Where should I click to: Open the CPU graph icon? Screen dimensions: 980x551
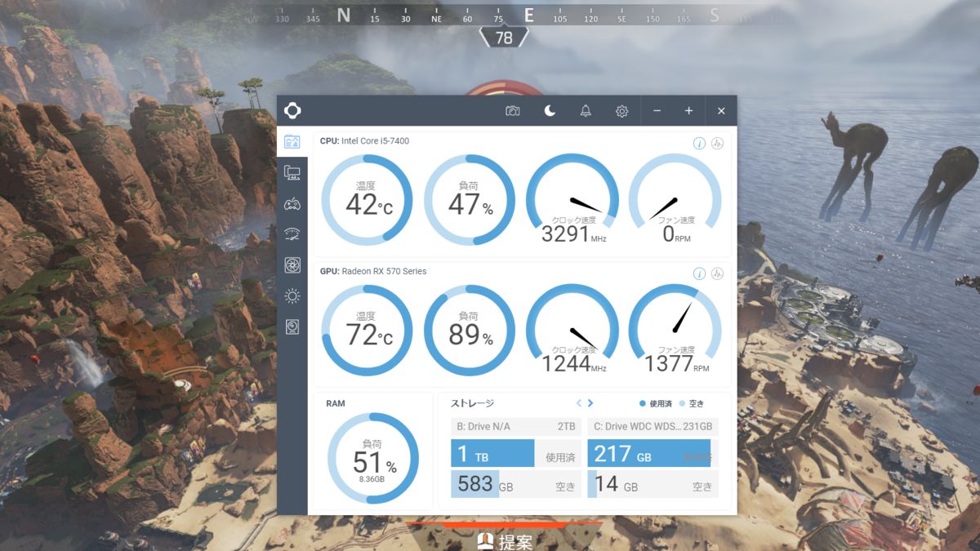pos(717,143)
